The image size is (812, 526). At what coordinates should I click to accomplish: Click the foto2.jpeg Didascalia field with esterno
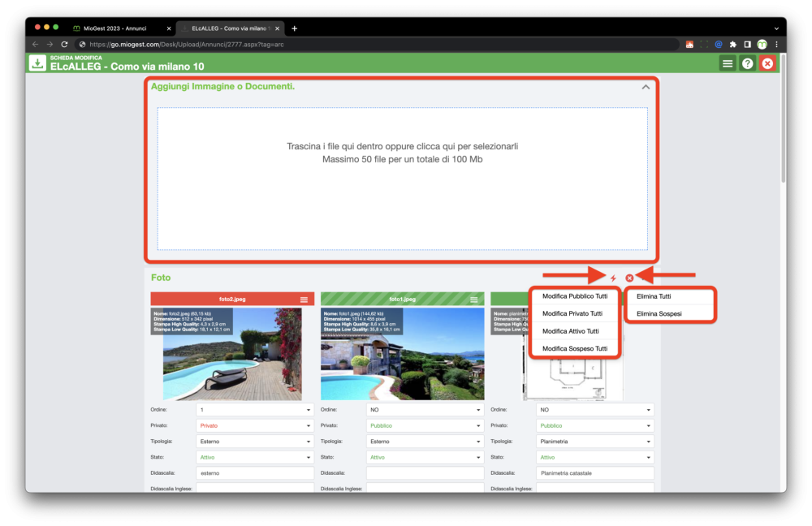coord(255,473)
